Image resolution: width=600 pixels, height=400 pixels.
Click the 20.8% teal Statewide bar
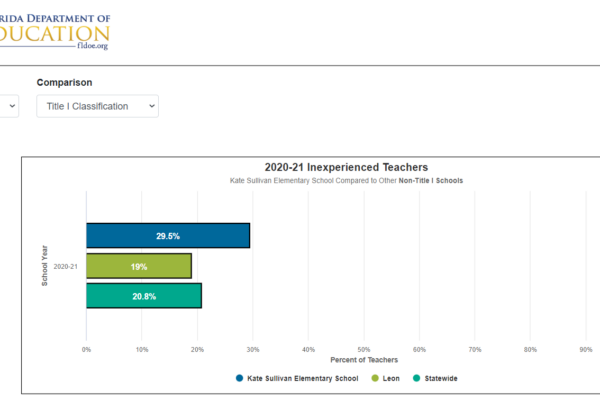coord(144,296)
